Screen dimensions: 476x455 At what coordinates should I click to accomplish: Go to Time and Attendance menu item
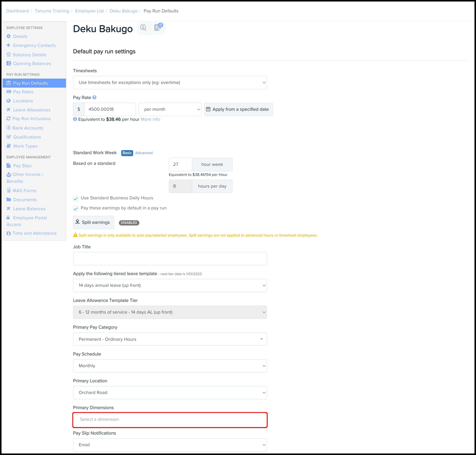click(x=35, y=233)
